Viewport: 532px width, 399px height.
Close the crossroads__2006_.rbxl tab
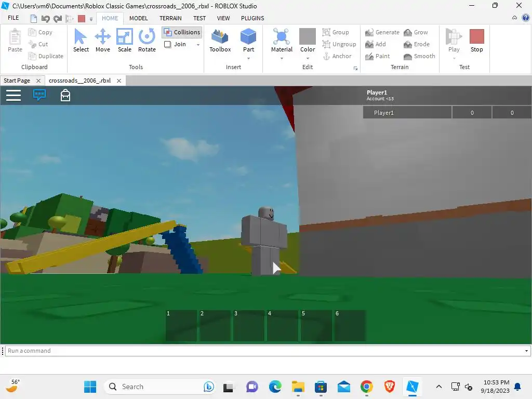119,81
